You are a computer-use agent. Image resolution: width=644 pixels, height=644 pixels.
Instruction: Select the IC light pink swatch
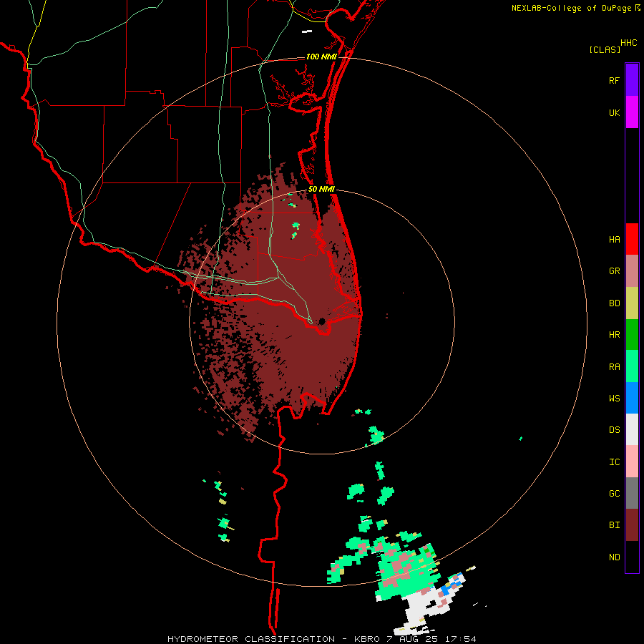point(632,462)
